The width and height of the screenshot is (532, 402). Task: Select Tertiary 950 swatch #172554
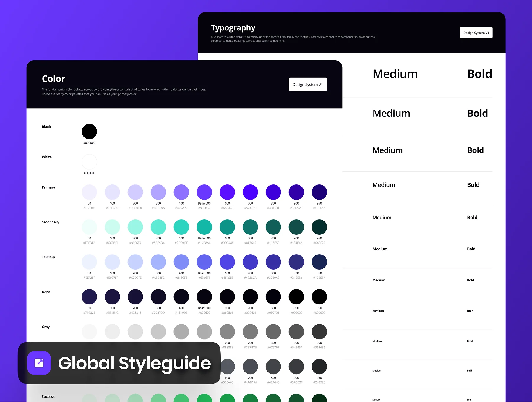[x=319, y=262]
